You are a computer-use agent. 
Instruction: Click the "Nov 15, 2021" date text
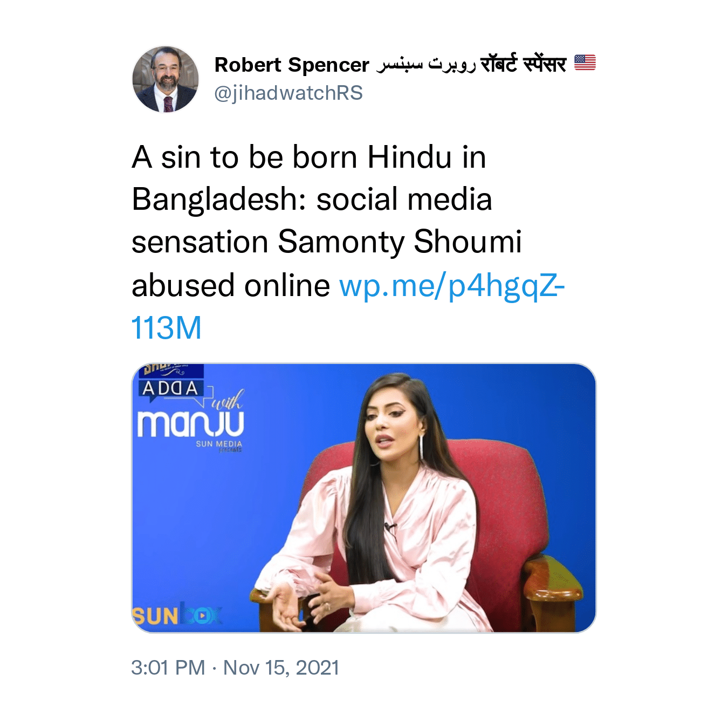pyautogui.click(x=281, y=668)
